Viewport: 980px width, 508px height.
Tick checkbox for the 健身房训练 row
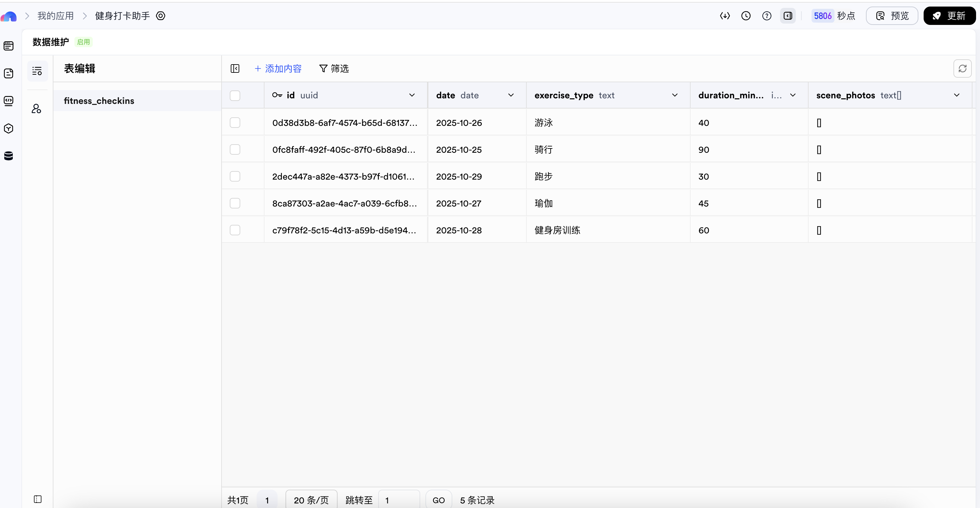(x=235, y=230)
